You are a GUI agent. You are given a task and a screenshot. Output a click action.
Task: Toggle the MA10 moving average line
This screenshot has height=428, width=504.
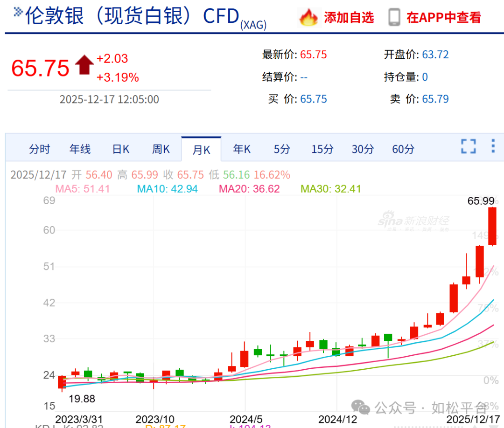point(161,189)
